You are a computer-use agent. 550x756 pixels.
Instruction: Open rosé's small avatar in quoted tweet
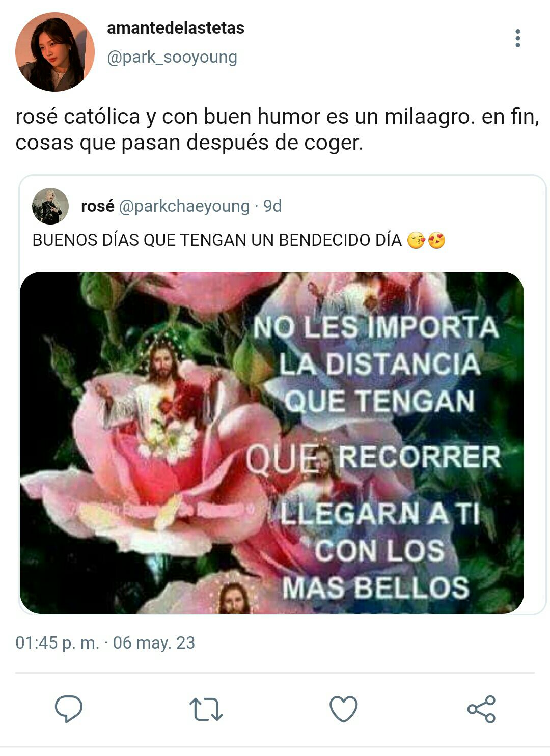[50, 206]
